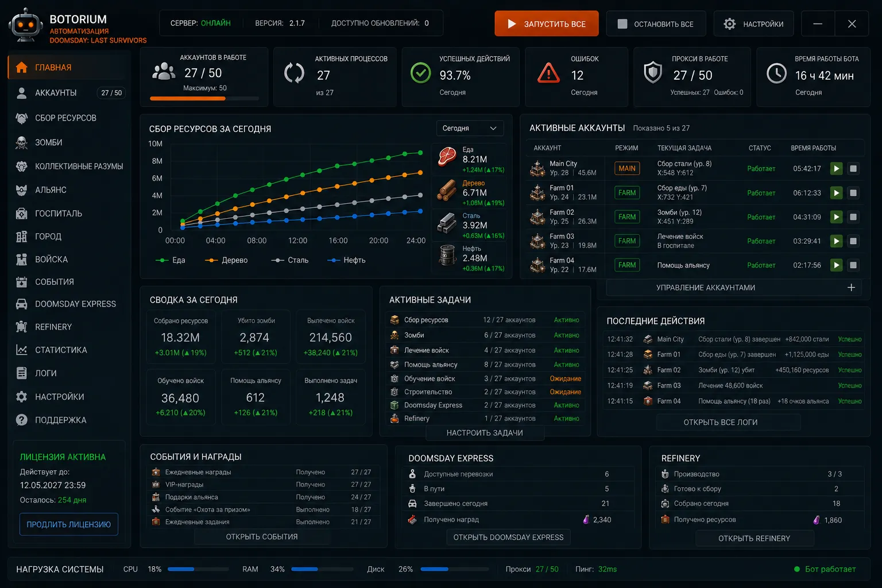Click the CPU load progress bar
This screenshot has height=588, width=882.
[x=198, y=569]
